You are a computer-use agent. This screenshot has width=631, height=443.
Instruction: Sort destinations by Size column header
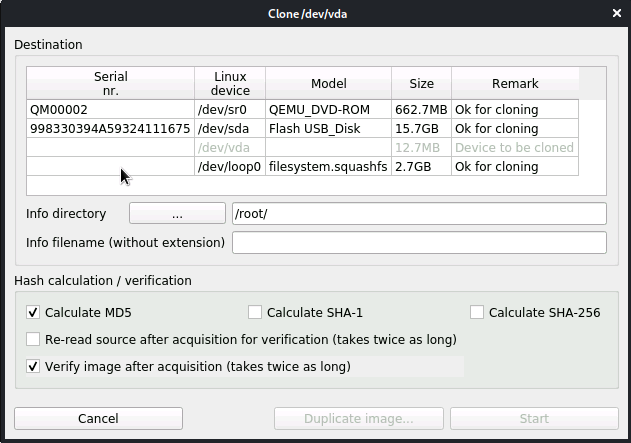click(421, 83)
